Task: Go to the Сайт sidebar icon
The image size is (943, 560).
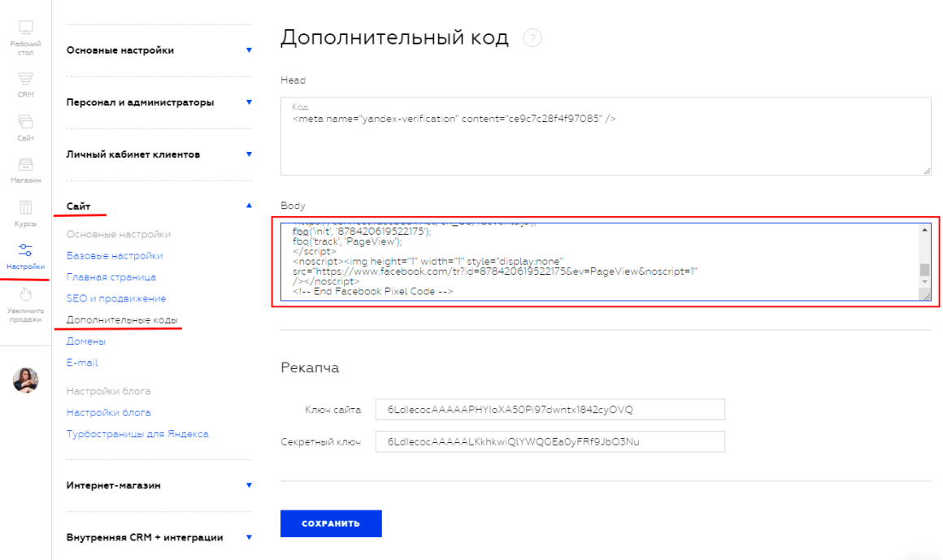Action: tap(26, 122)
